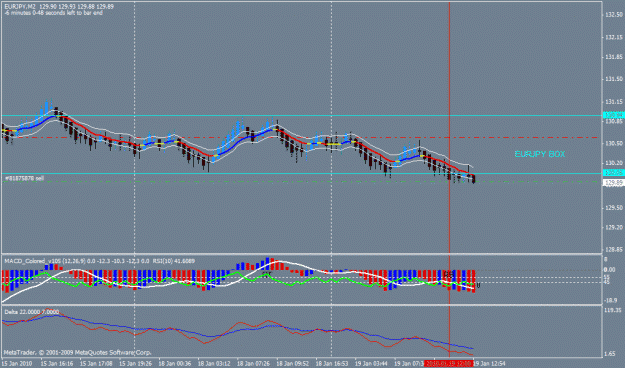625x368 pixels.
Task: Click the 1.65 Delta scale value
Action: (610, 354)
